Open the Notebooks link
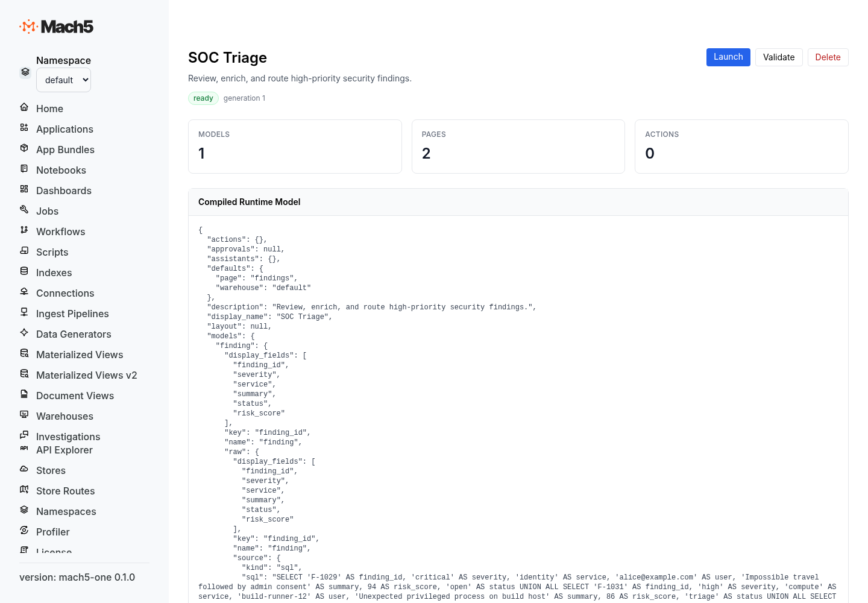 [x=61, y=170]
